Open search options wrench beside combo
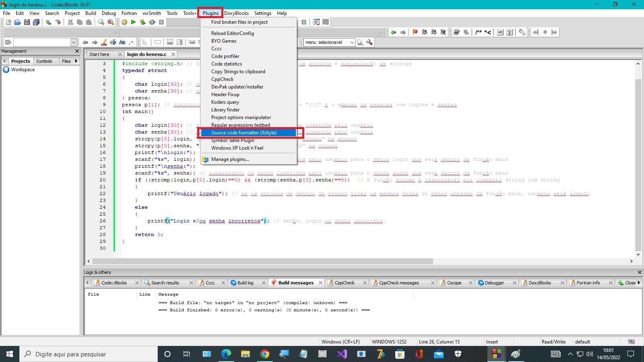Screen dimensions: 644x362 369,42
